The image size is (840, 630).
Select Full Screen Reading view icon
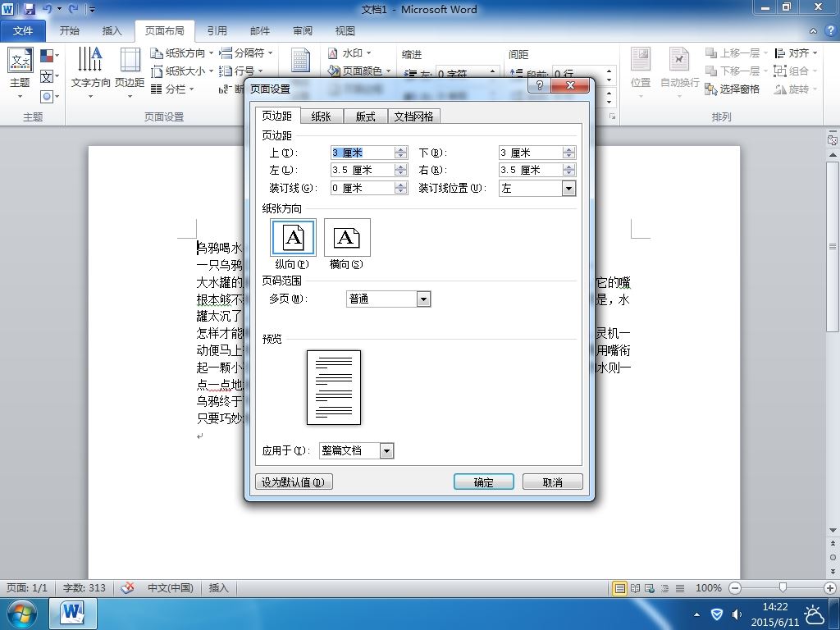pos(636,588)
